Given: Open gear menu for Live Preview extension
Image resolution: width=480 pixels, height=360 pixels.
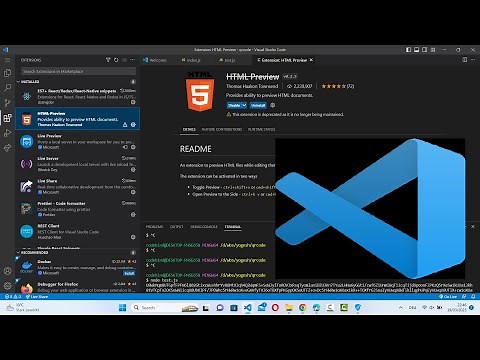Looking at the screenshot, I should coord(133,147).
